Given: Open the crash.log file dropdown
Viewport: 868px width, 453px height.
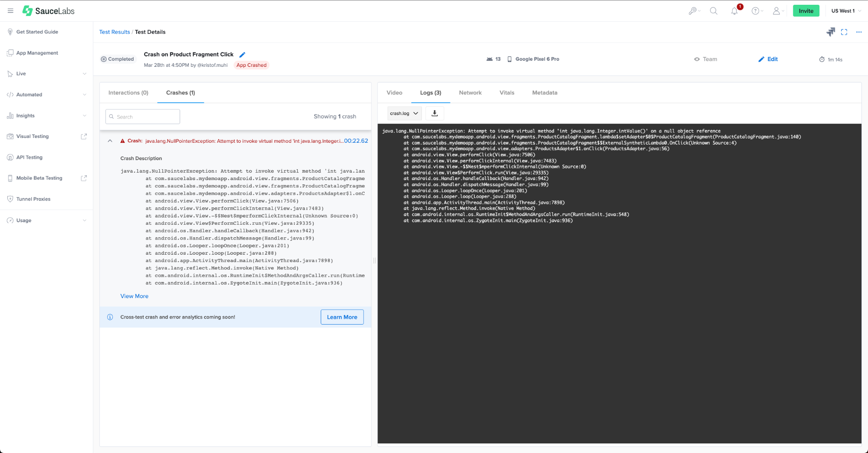Looking at the screenshot, I should 404,113.
